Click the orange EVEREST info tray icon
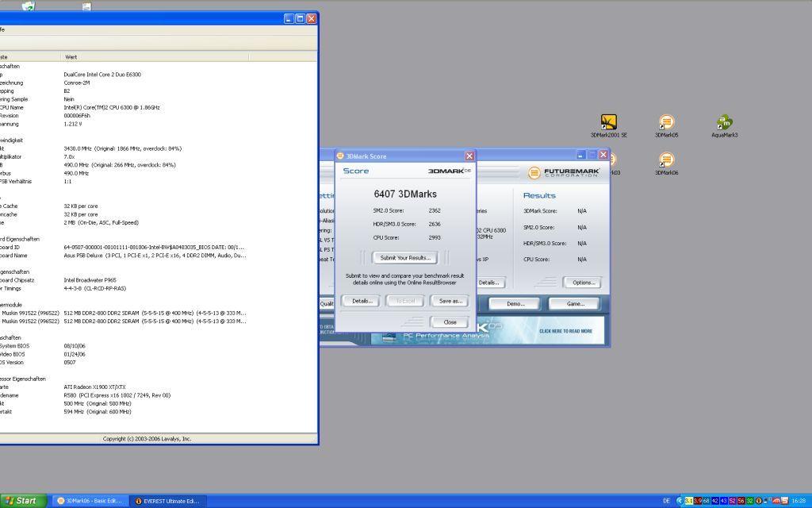The height and width of the screenshot is (508, 812). [x=759, y=501]
